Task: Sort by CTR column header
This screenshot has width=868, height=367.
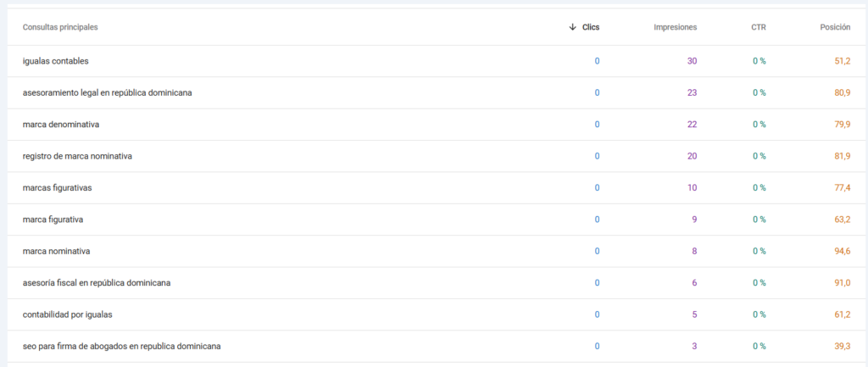Action: (x=759, y=27)
